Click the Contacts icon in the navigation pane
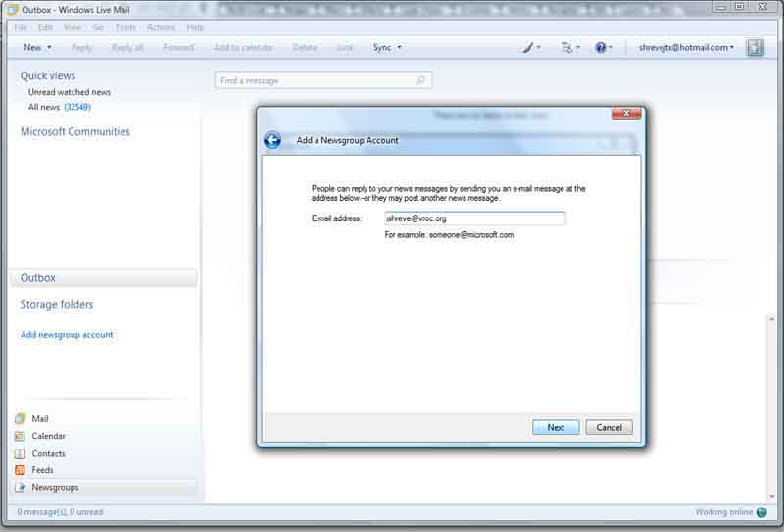Viewport: 784px width, 532px height. click(20, 453)
